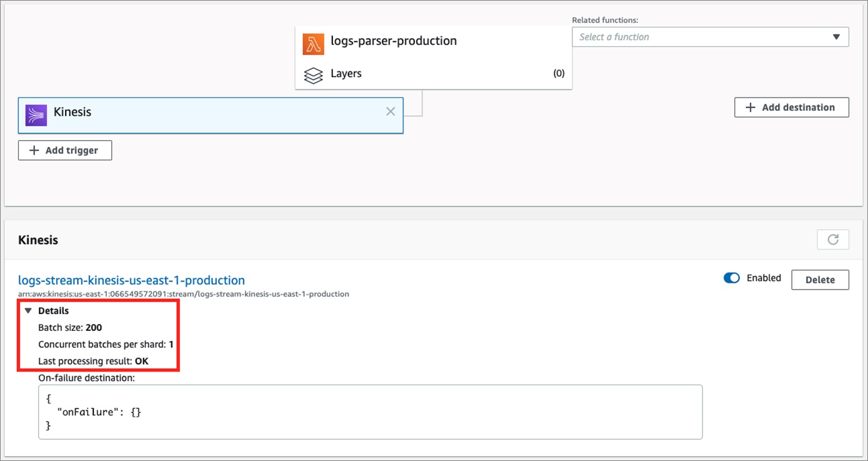
Task: Click the Batch size: 200 line
Action: tap(70, 327)
